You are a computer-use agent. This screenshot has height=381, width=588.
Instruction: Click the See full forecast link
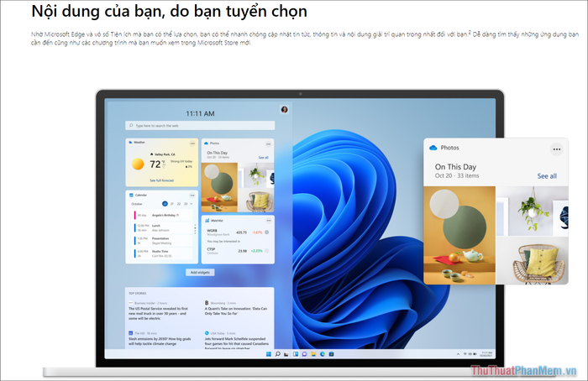[163, 180]
